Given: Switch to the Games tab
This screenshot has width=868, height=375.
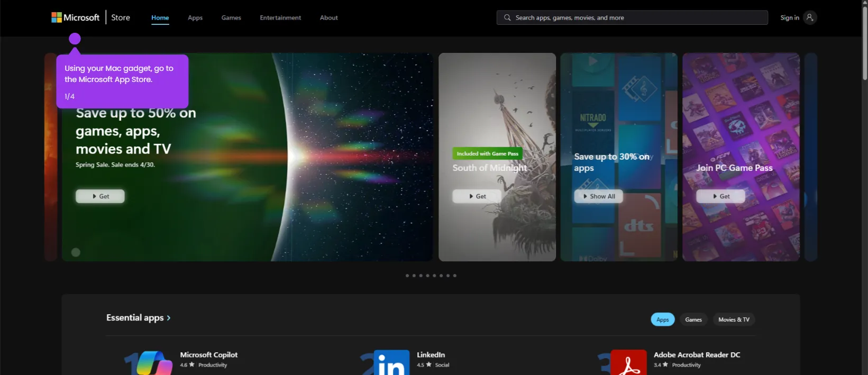Looking at the screenshot, I should click(231, 17).
